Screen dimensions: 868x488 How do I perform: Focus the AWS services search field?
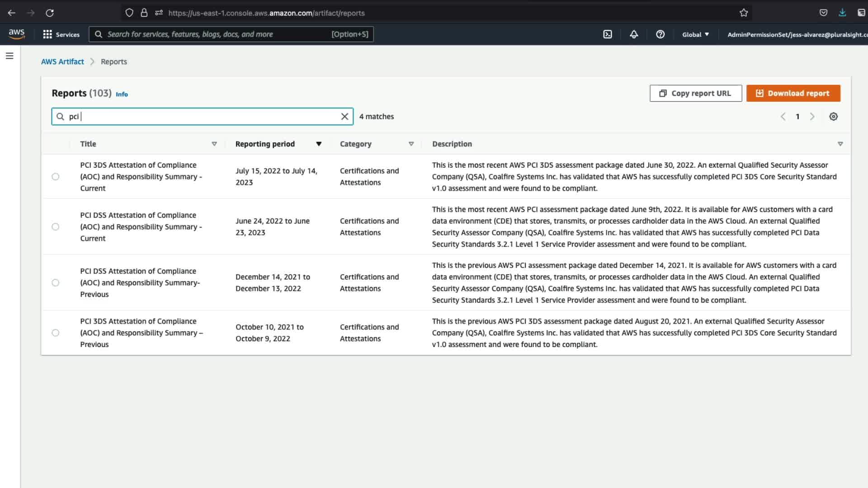tap(217, 34)
